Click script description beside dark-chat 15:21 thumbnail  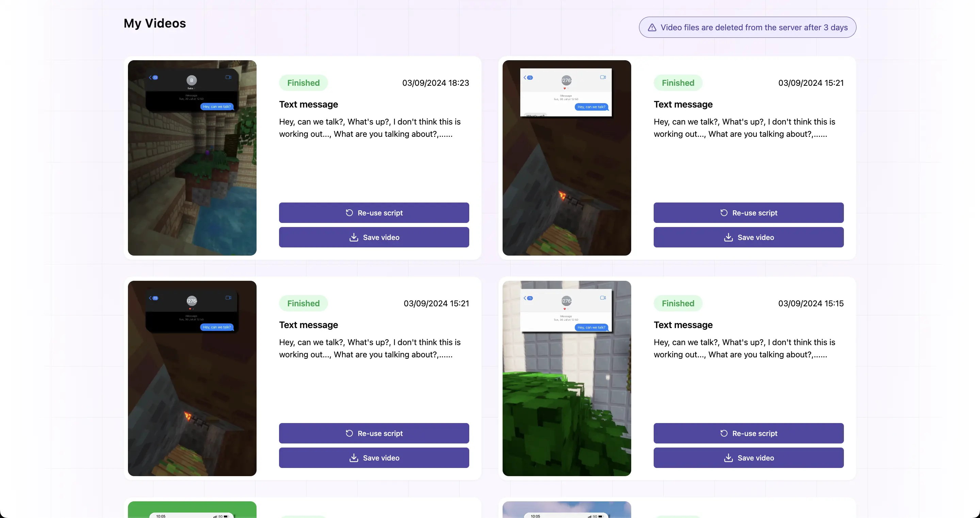(x=370, y=348)
